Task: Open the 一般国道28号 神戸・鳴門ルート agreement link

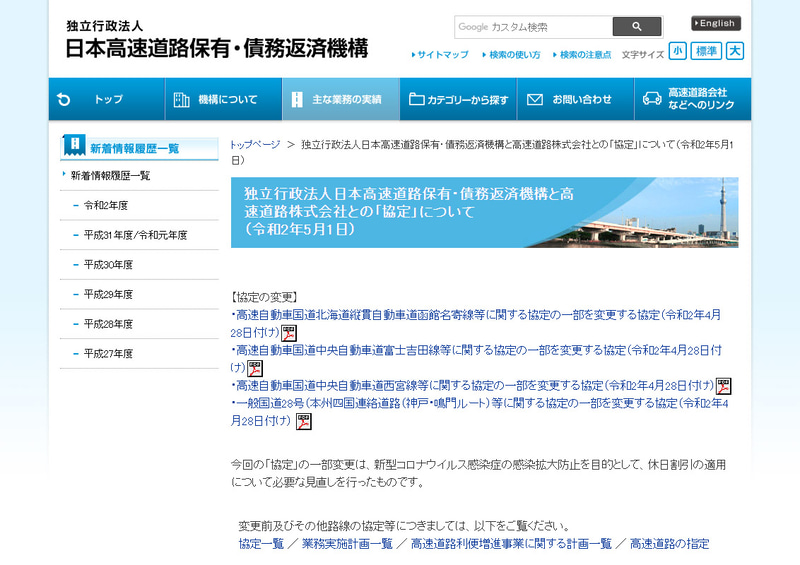Action: [480, 412]
